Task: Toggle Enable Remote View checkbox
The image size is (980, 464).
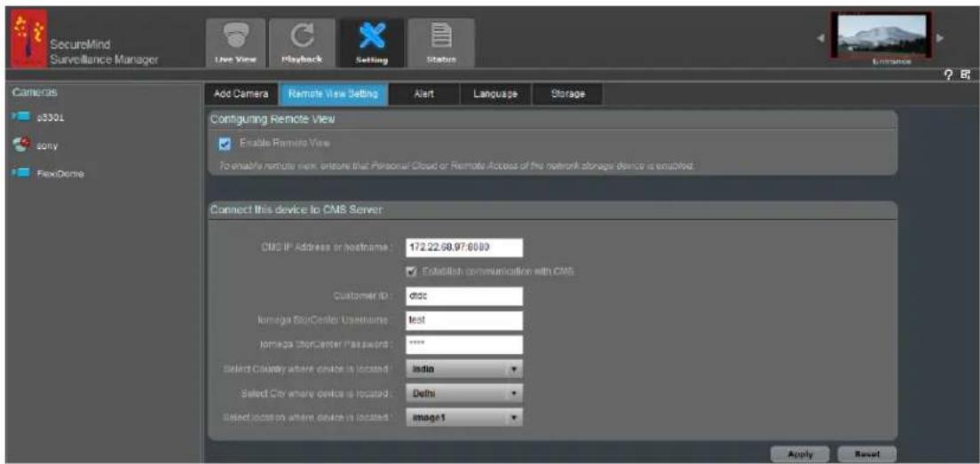Action: (x=225, y=145)
